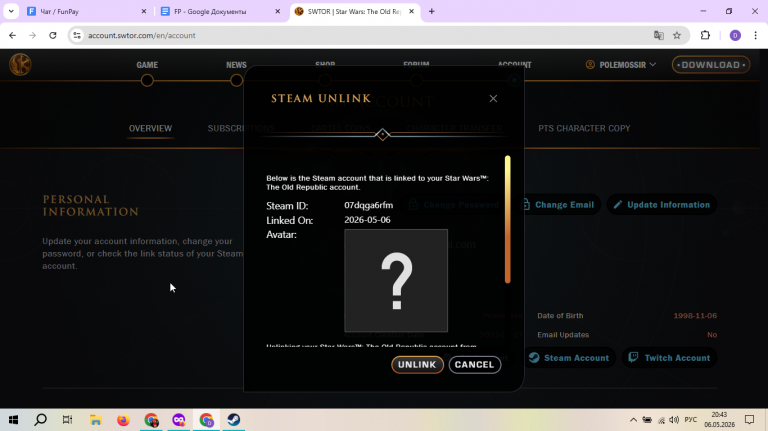The width and height of the screenshot is (768, 431).
Task: Switch to the OVERVIEW tab
Action: tap(150, 128)
